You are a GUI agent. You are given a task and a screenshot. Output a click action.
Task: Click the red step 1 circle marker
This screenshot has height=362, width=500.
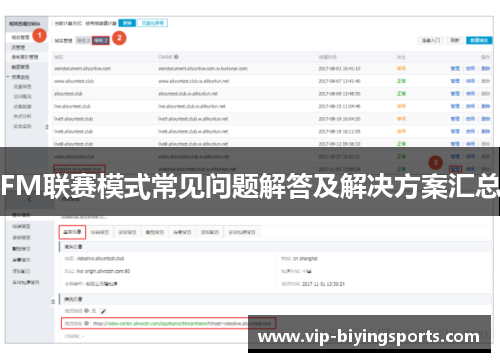point(39,35)
